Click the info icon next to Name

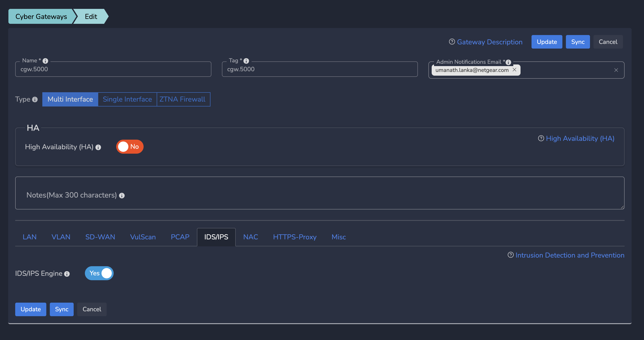pos(45,61)
